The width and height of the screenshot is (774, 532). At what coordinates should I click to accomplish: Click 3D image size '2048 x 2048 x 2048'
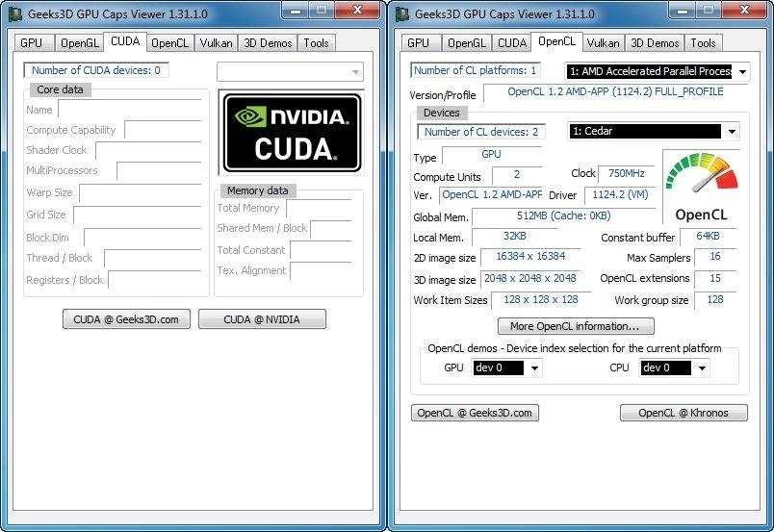(x=530, y=278)
